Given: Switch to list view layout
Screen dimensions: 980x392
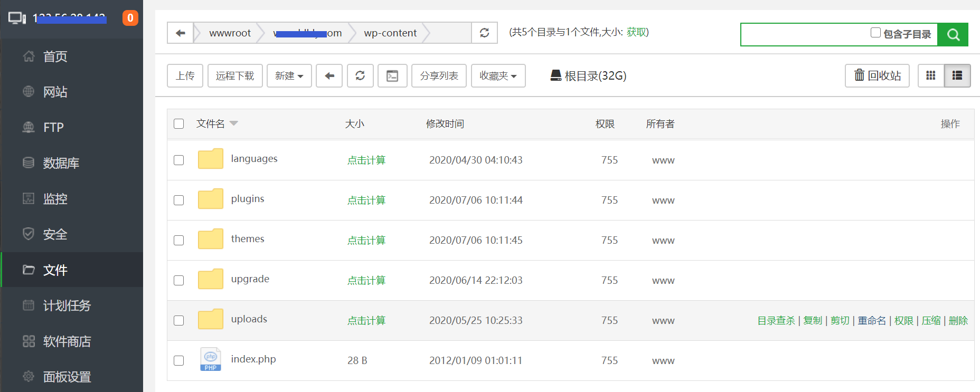Looking at the screenshot, I should pos(957,76).
